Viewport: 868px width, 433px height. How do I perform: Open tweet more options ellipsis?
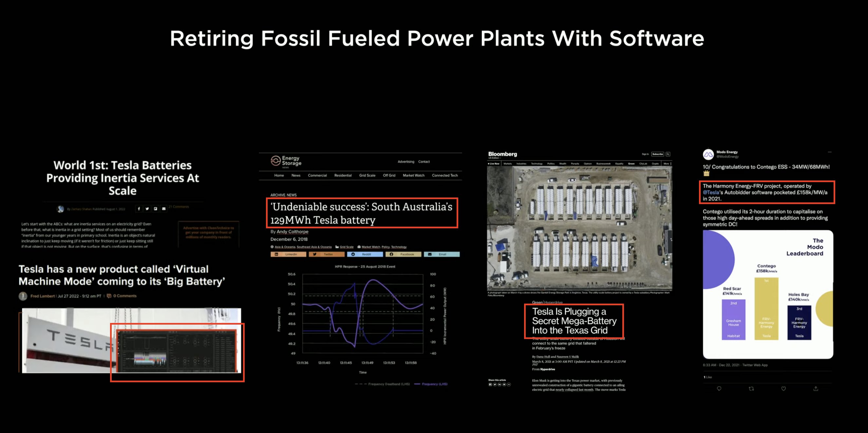830,152
